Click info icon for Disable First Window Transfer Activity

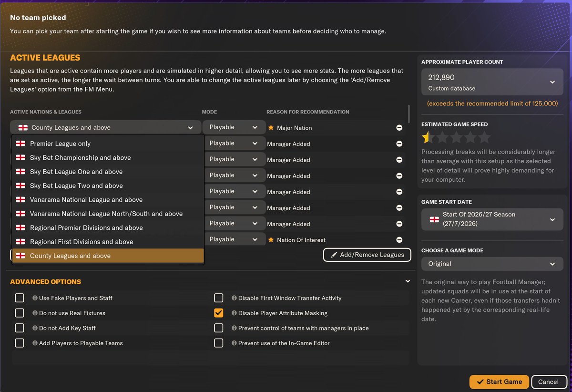234,298
